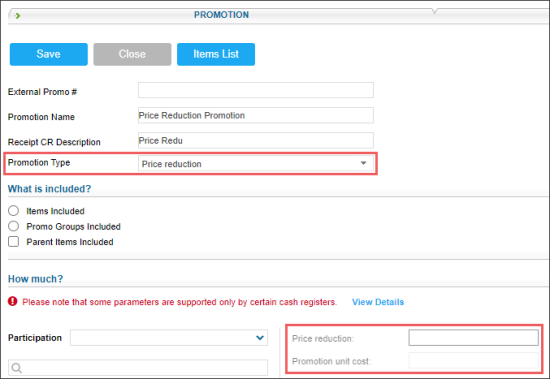
Task: Open the Promotion Type dropdown
Action: coord(256,164)
